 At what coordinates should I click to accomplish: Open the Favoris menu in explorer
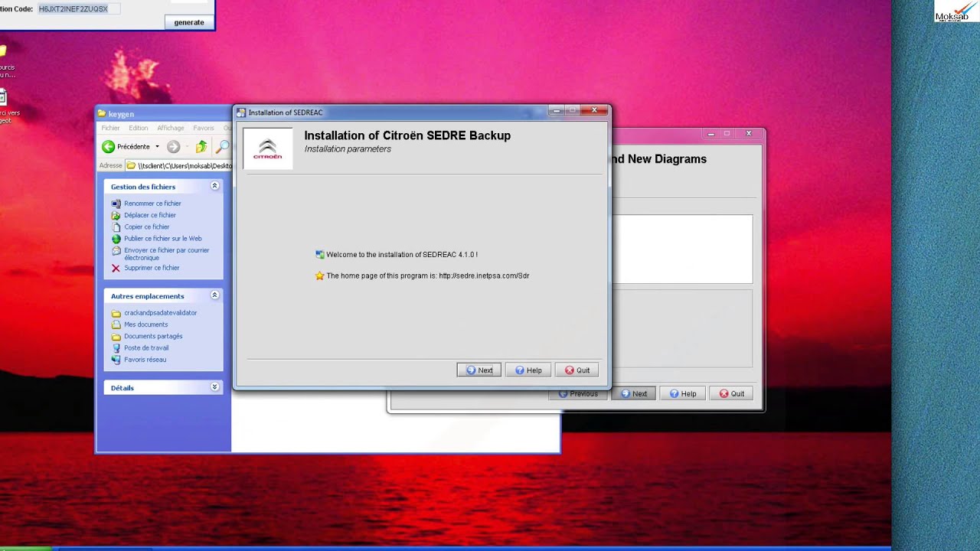click(x=204, y=128)
